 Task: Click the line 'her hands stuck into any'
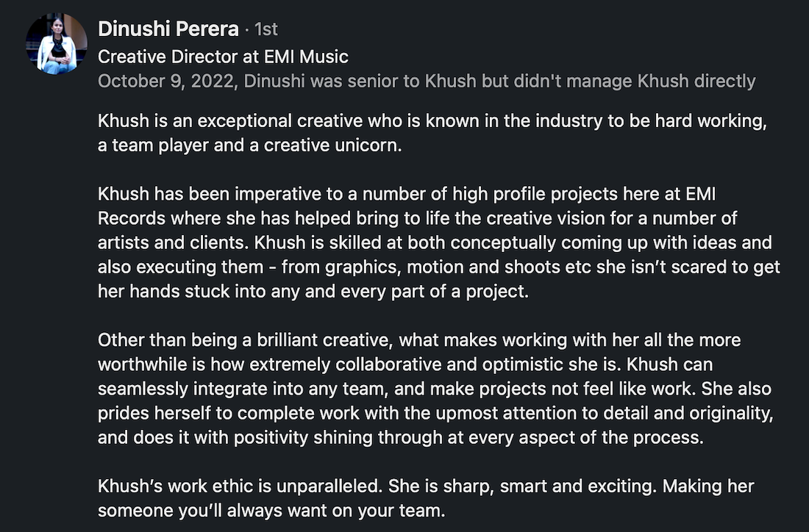313,291
